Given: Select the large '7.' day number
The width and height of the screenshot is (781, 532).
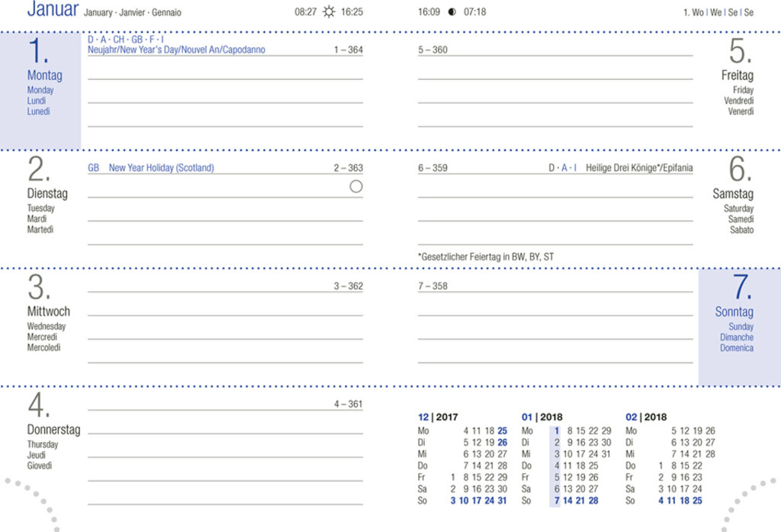Looking at the screenshot, I should tap(742, 287).
